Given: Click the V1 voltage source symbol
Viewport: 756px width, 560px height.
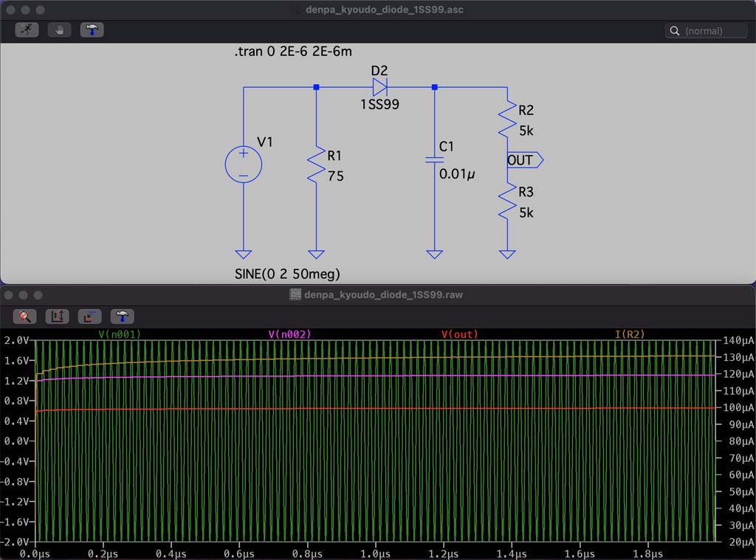Looking at the screenshot, I should tap(243, 164).
